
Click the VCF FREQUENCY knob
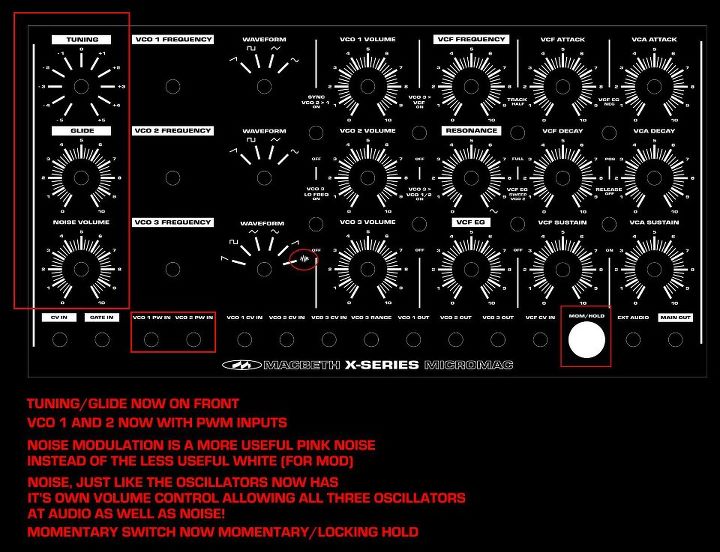471,86
